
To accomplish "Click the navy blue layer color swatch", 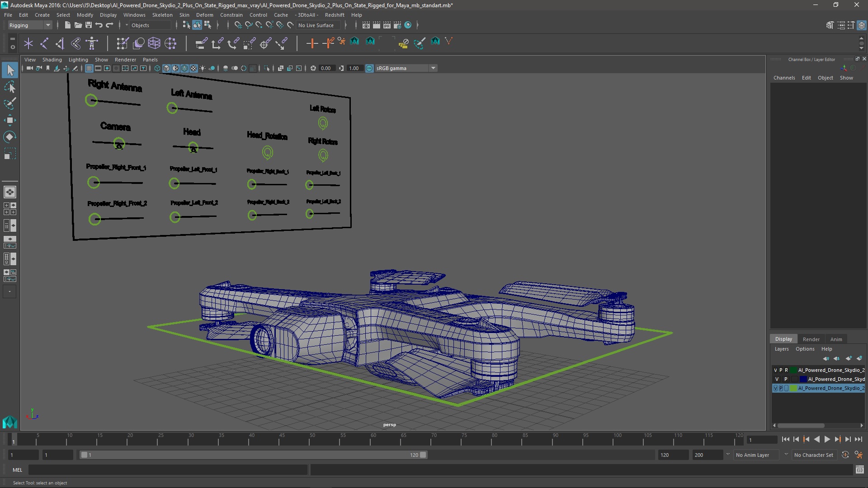I will (x=803, y=380).
